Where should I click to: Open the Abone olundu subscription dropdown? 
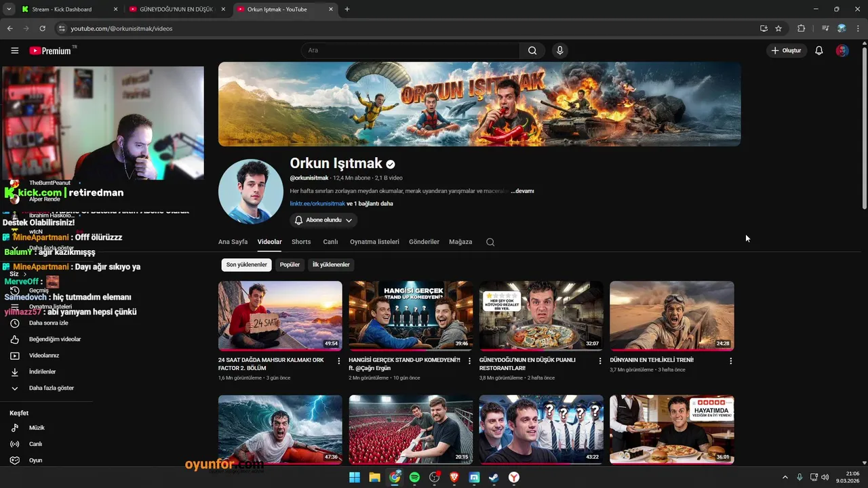[x=323, y=220]
